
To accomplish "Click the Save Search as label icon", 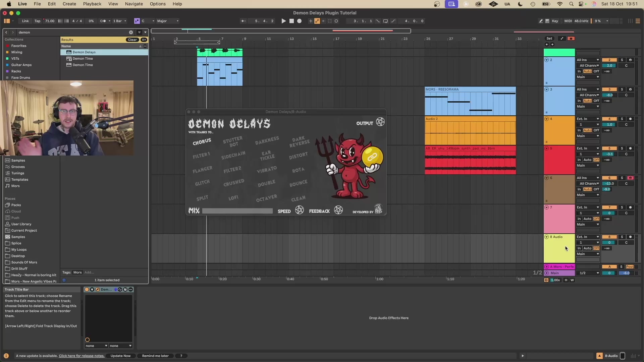I will click(144, 40).
